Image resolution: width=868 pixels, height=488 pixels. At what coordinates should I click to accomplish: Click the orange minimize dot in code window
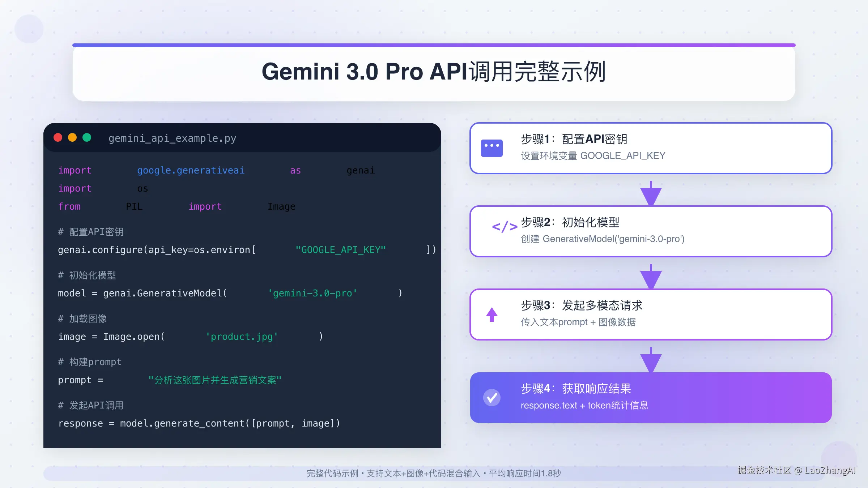click(x=72, y=138)
